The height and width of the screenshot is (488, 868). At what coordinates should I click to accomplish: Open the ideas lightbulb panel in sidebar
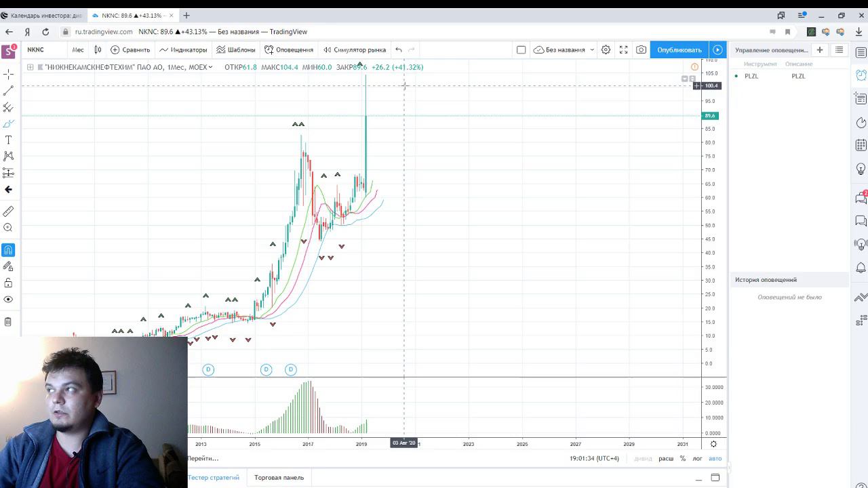click(x=861, y=168)
